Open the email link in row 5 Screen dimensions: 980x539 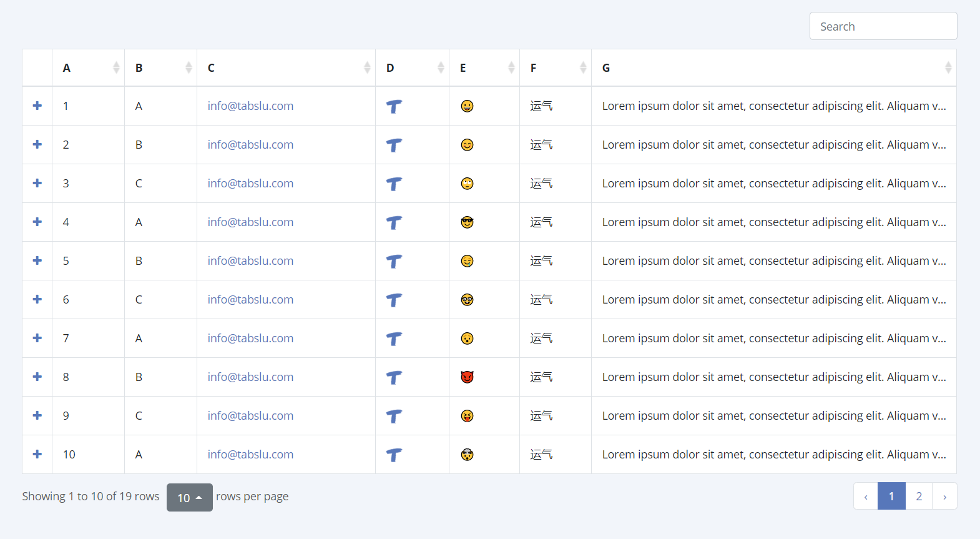[x=250, y=260]
